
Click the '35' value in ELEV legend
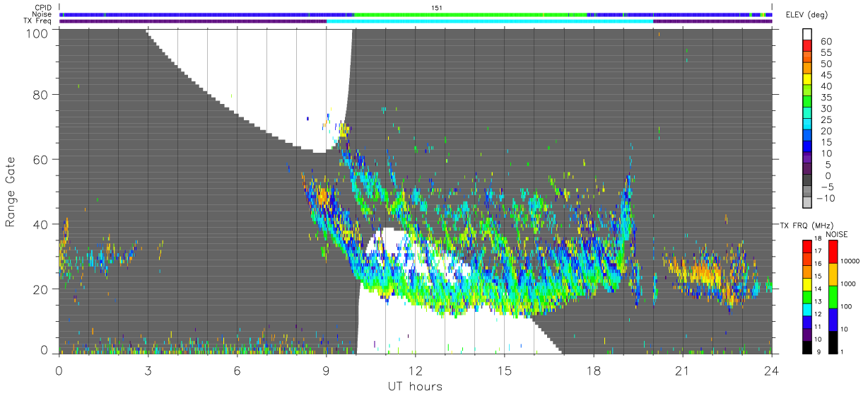(x=827, y=97)
